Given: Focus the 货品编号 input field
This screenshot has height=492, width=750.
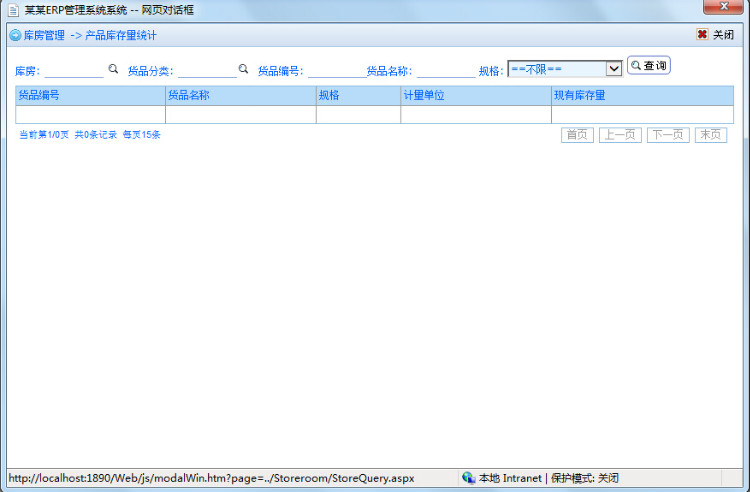Looking at the screenshot, I should point(337,71).
